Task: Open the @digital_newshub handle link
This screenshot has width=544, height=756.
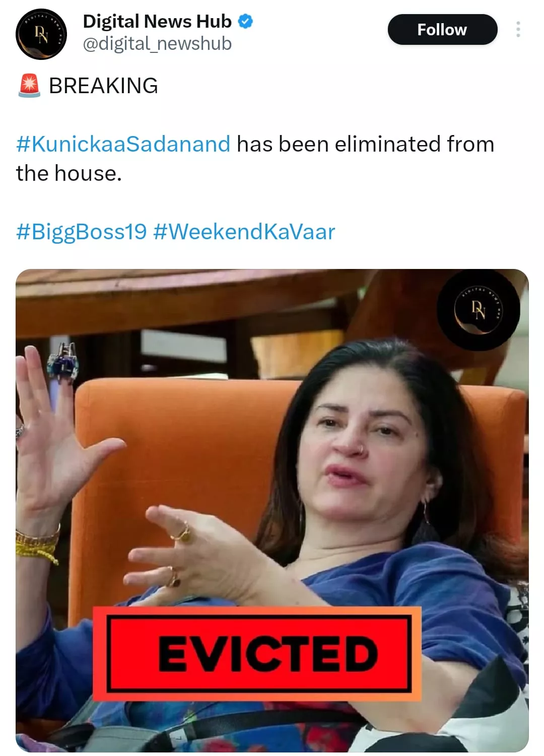Action: [157, 44]
